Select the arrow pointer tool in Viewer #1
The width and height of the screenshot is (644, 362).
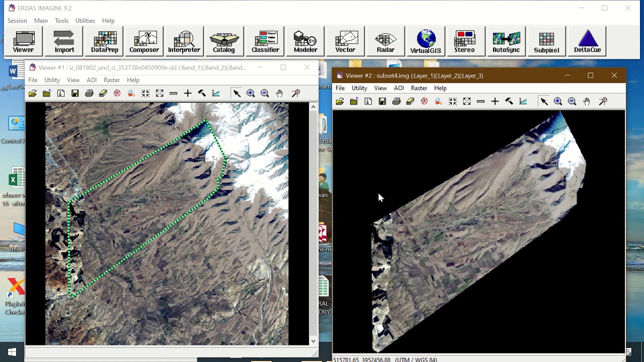pyautogui.click(x=236, y=93)
